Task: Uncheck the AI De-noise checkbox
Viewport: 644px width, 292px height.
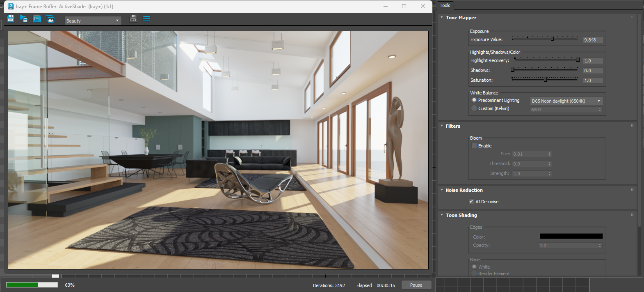Action: coord(471,202)
